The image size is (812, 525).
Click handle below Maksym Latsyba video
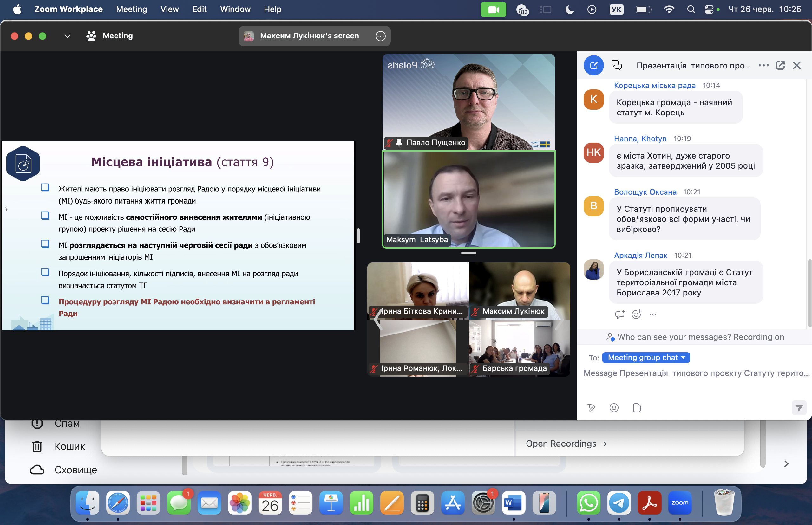[468, 253]
